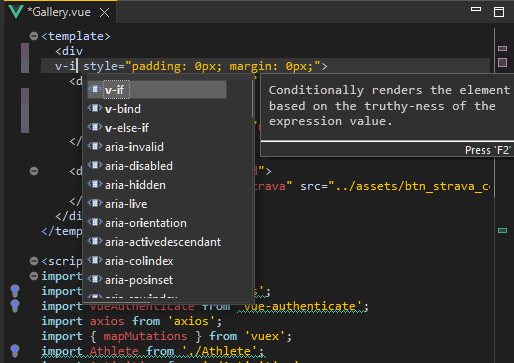The width and height of the screenshot is (514, 363).
Task: Click the v-if documentation tooltip text
Action: click(x=389, y=106)
